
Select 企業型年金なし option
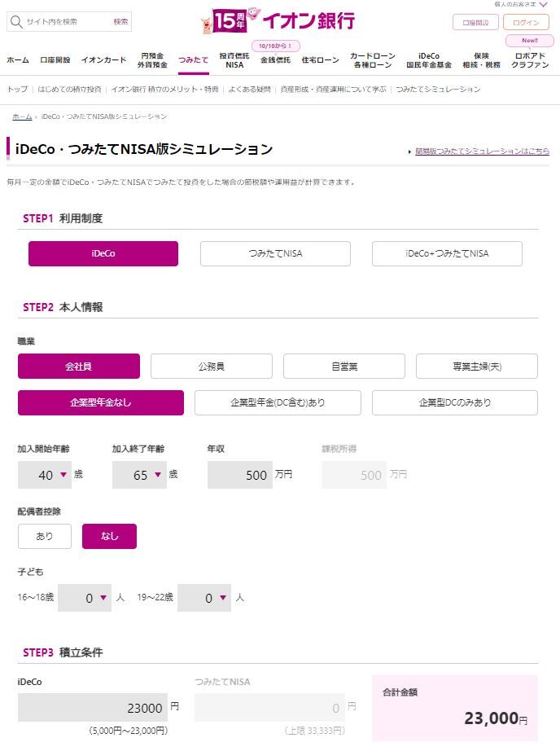[x=101, y=403]
